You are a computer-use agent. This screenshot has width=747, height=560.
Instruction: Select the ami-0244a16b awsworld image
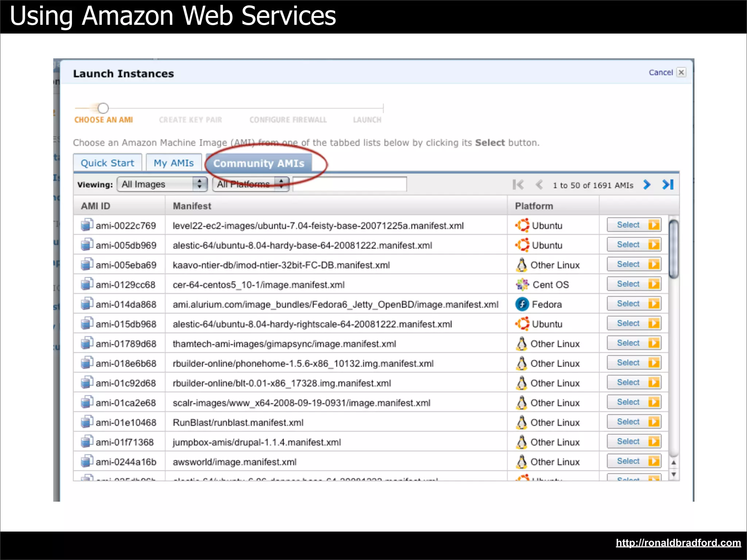(x=634, y=461)
